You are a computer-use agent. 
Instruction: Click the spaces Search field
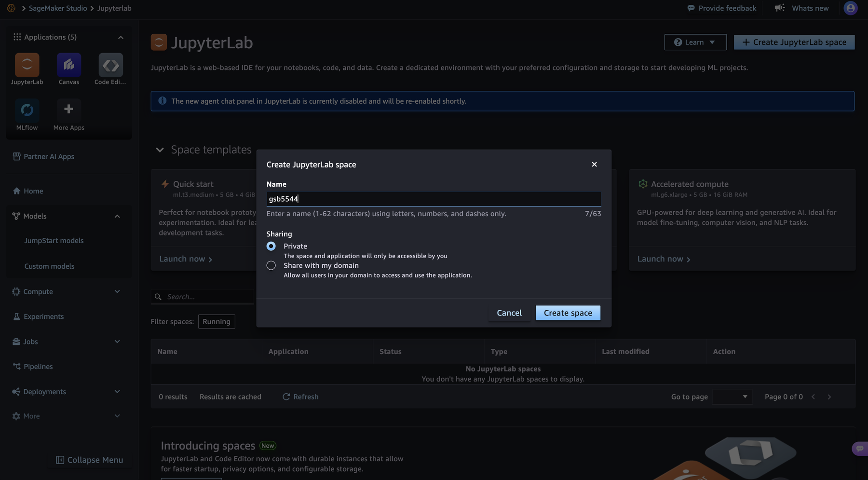point(203,297)
